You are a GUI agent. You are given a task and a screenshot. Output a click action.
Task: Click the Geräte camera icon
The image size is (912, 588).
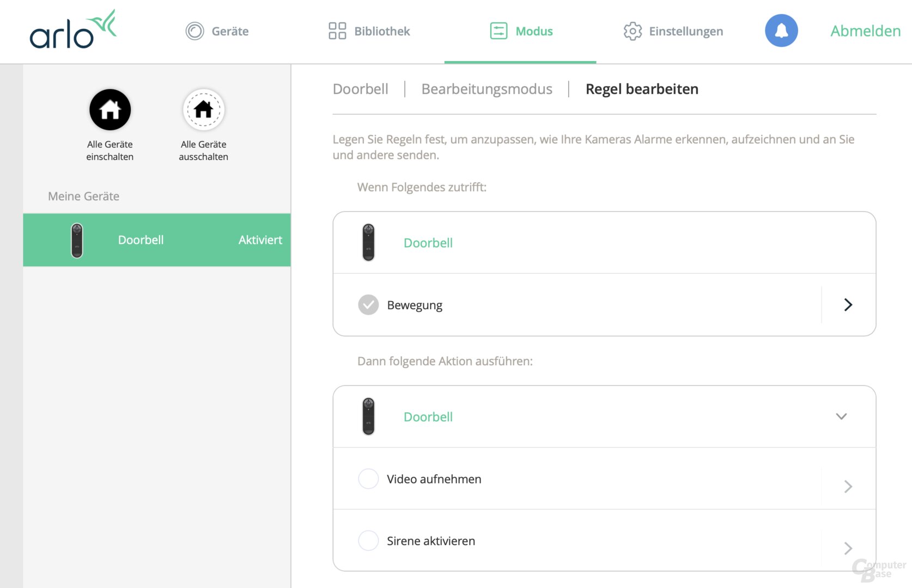click(x=194, y=31)
